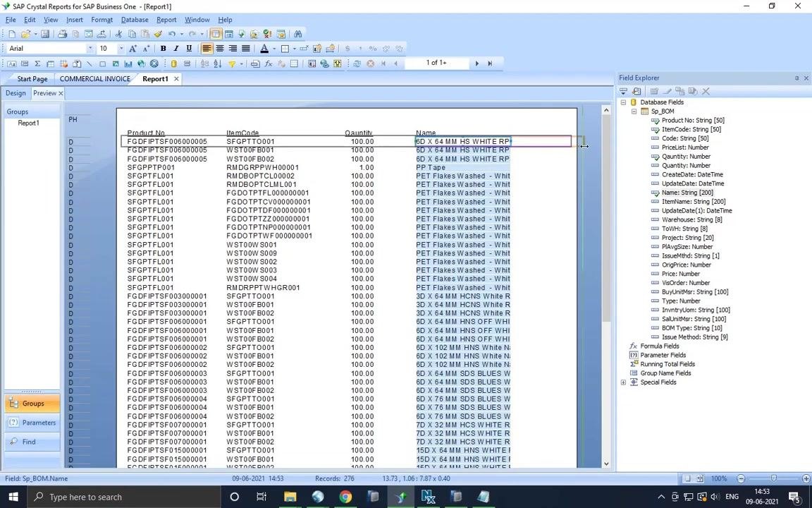
Task: Insert a box using the rectangle tool
Action: click(102, 64)
